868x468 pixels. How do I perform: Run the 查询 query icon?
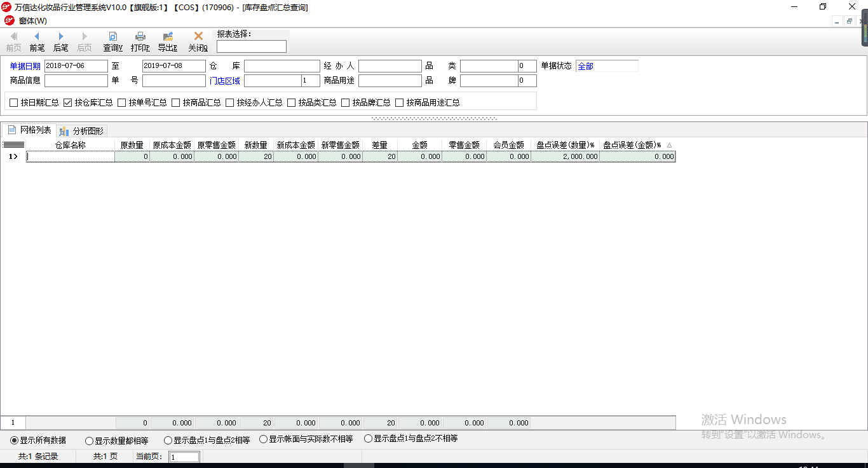coord(113,36)
